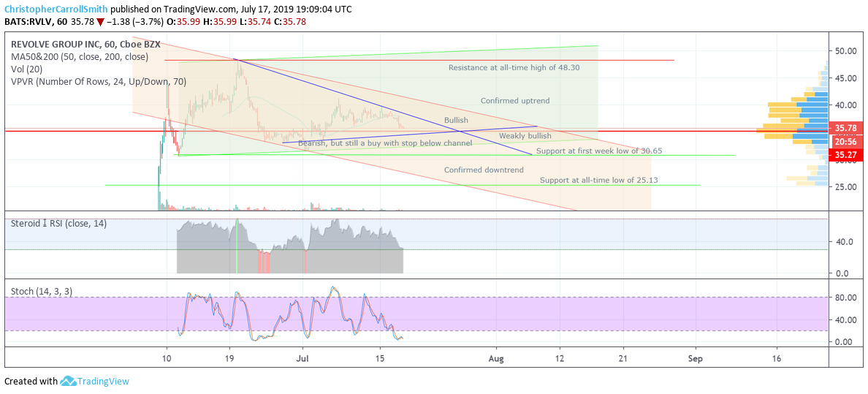The image size is (868, 394).
Task: Select 'Support at all-time low of 25.13'
Action: point(598,180)
